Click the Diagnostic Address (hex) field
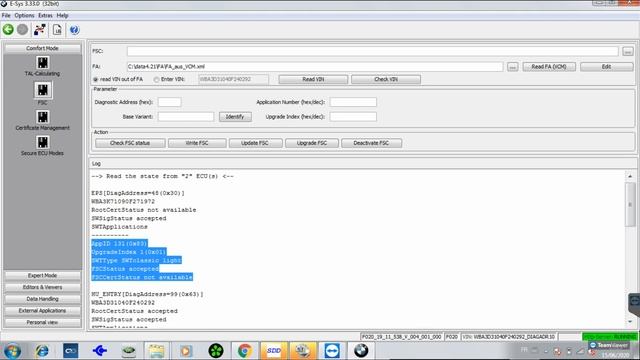Image resolution: width=640 pixels, height=360 pixels. tap(169, 102)
